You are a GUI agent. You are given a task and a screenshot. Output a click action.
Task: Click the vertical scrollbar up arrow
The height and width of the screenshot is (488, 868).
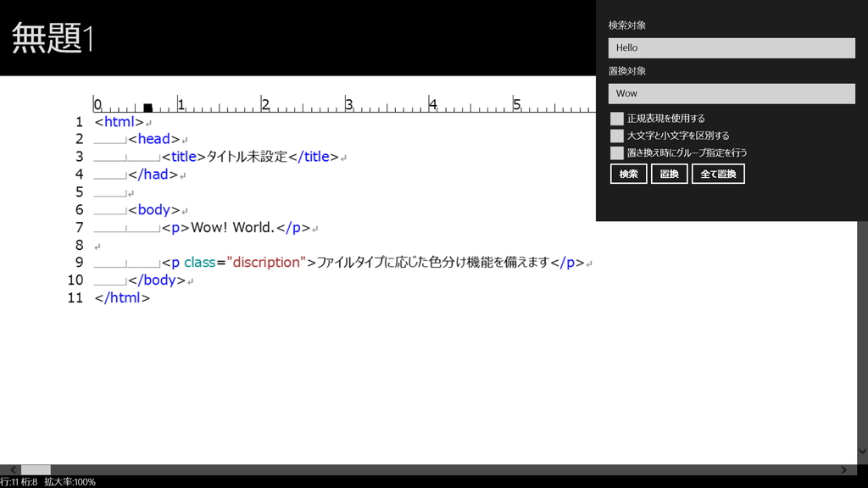(x=862, y=86)
